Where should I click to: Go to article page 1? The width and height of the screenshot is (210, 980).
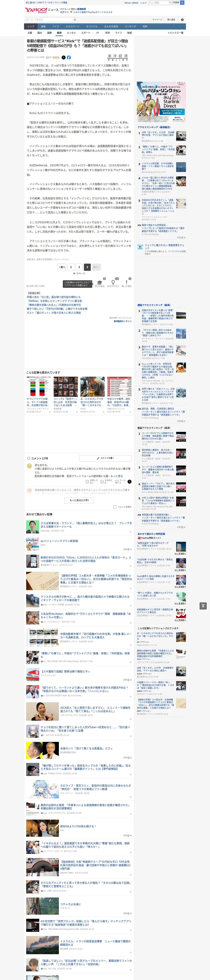pos(71,267)
